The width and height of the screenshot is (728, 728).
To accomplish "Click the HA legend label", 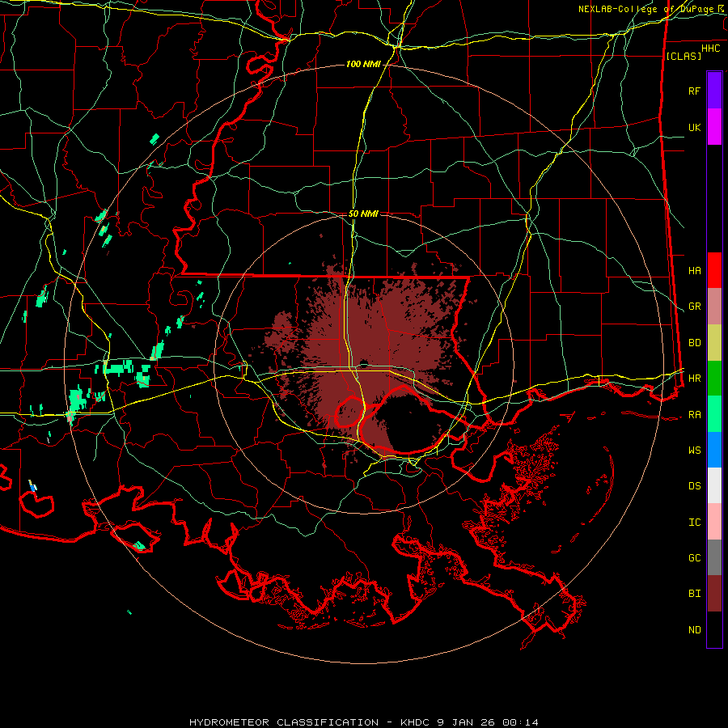I will pyautogui.click(x=694, y=271).
